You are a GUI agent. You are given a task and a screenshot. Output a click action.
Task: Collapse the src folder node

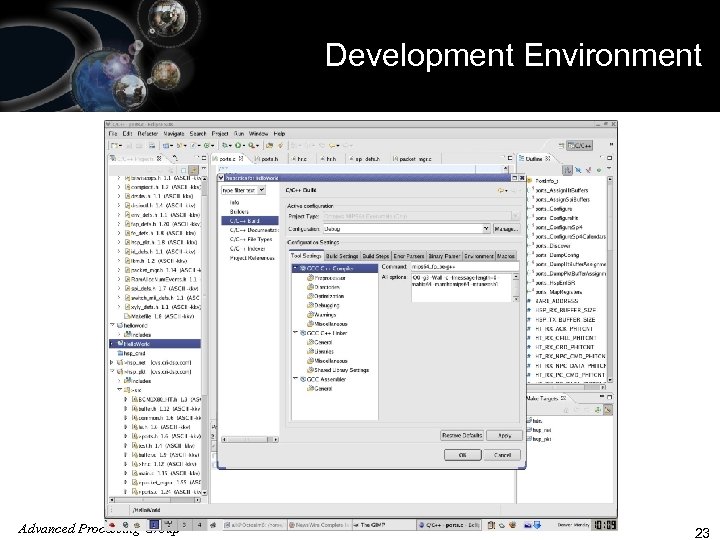click(x=119, y=389)
